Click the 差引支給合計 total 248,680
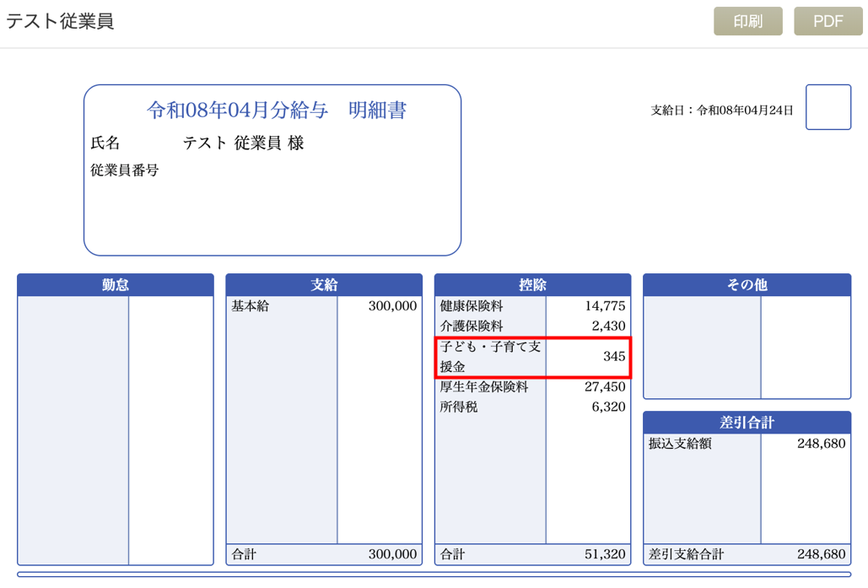The height and width of the screenshot is (588, 868). point(822,554)
